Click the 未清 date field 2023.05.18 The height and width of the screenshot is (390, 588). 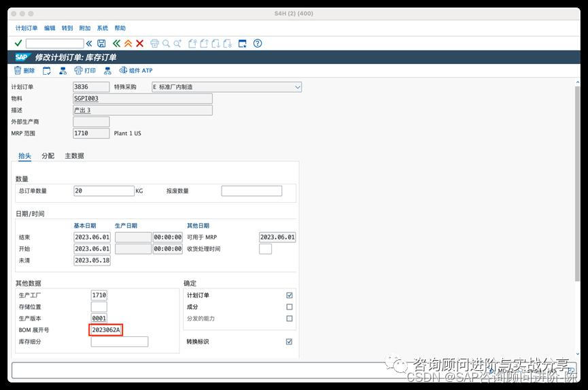(x=92, y=261)
